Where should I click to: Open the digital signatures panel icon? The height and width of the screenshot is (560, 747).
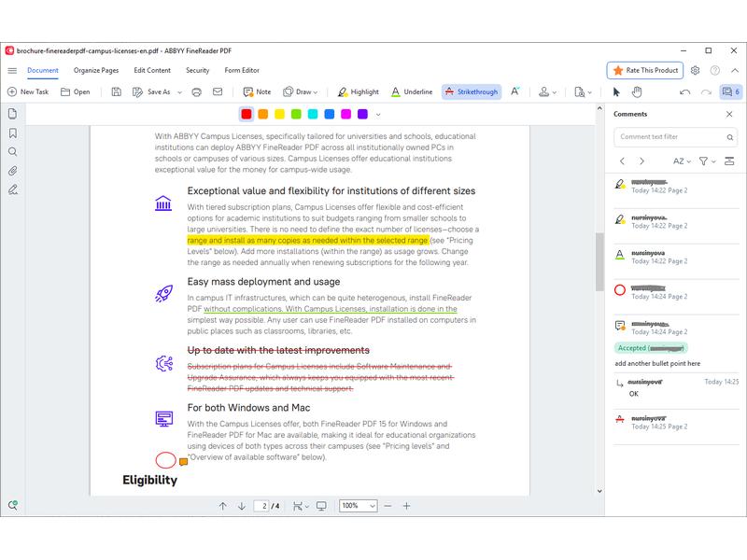click(13, 190)
